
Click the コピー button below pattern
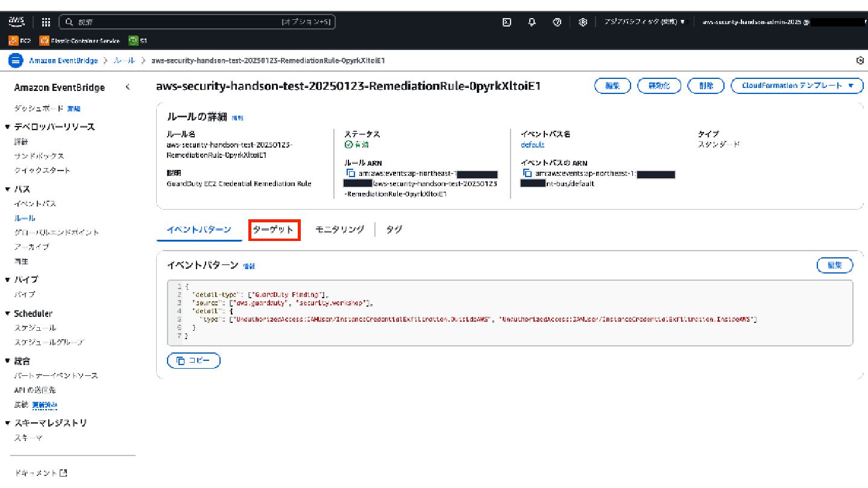[x=193, y=361]
